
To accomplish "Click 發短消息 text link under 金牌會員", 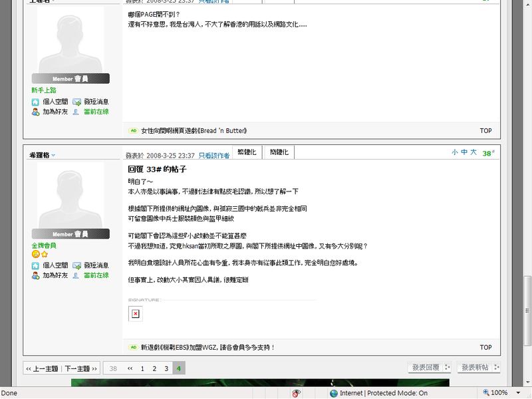I will tap(96, 265).
